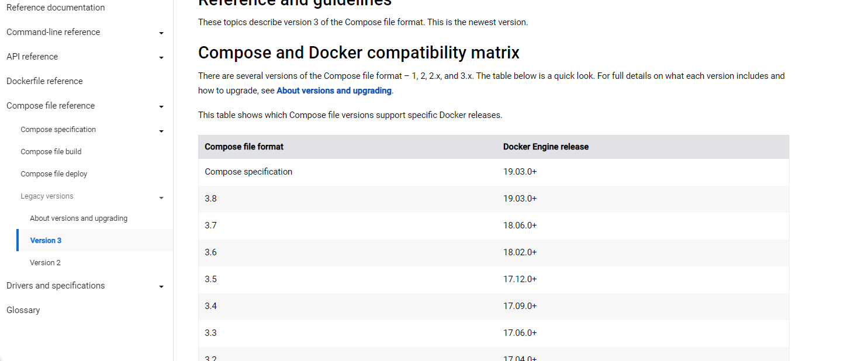Expand the API reference section
The width and height of the screenshot is (868, 361).
click(161, 57)
